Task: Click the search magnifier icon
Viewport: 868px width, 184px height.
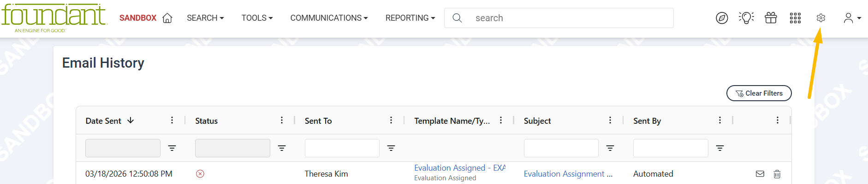Action: (x=457, y=18)
